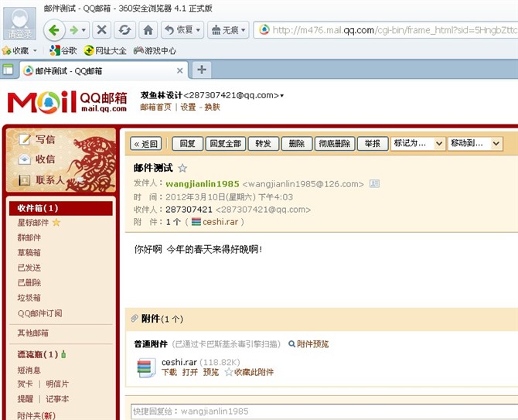Expand the account dropdown next to 287307421@qq.com
The image size is (518, 420).
pyautogui.click(x=281, y=96)
